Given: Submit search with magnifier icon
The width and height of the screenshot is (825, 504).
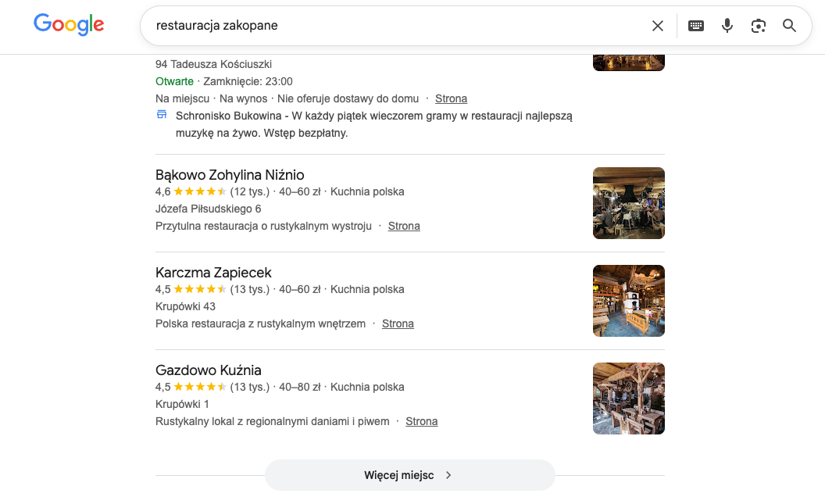Looking at the screenshot, I should [x=789, y=26].
